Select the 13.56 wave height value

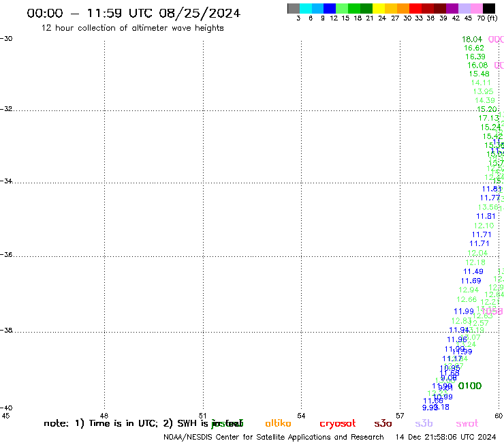tap(488, 207)
